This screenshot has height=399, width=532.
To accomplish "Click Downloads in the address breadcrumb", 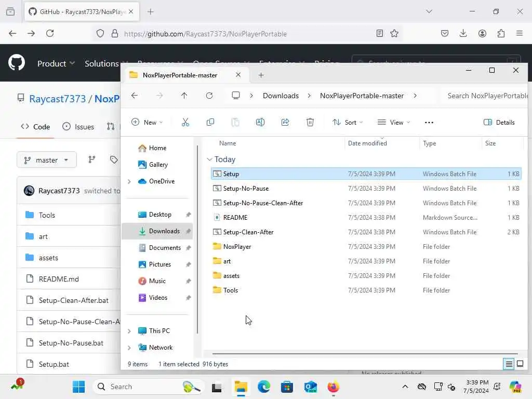I will pos(281,96).
